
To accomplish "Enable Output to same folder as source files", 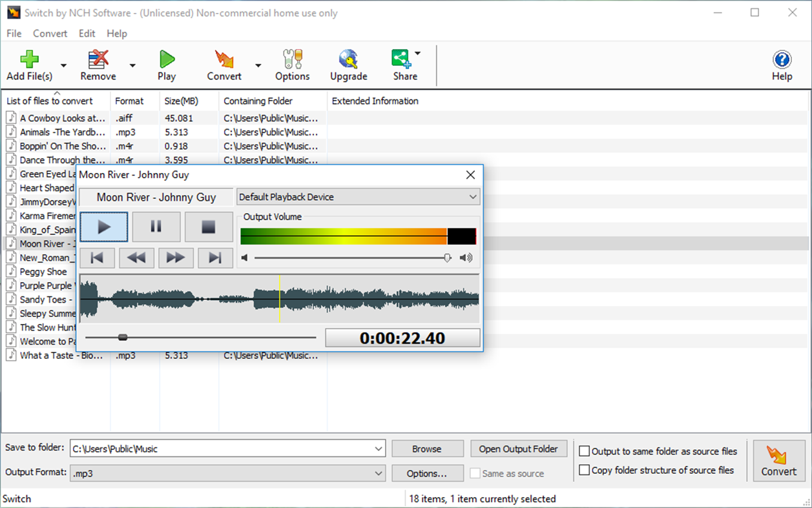I will pos(585,451).
